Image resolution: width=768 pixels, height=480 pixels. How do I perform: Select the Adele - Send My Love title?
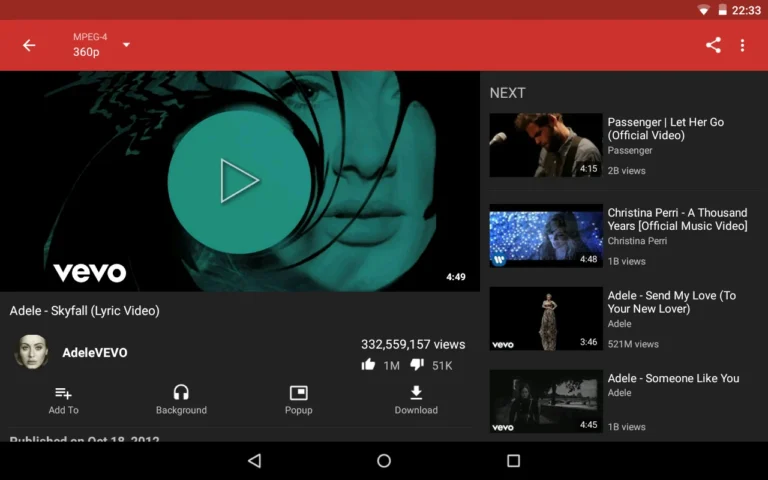672,302
